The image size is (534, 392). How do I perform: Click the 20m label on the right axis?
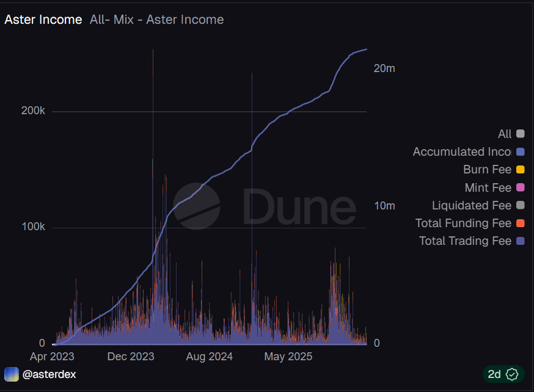coord(384,68)
